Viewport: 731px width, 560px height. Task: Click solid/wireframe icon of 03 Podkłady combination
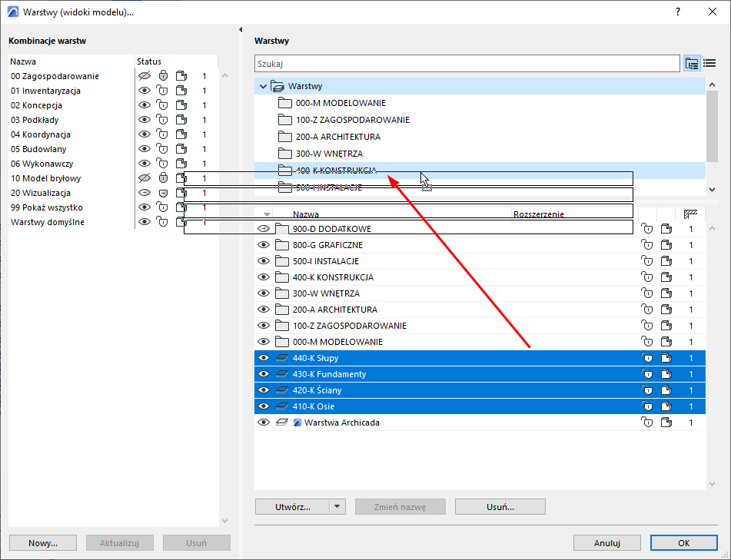(x=181, y=120)
